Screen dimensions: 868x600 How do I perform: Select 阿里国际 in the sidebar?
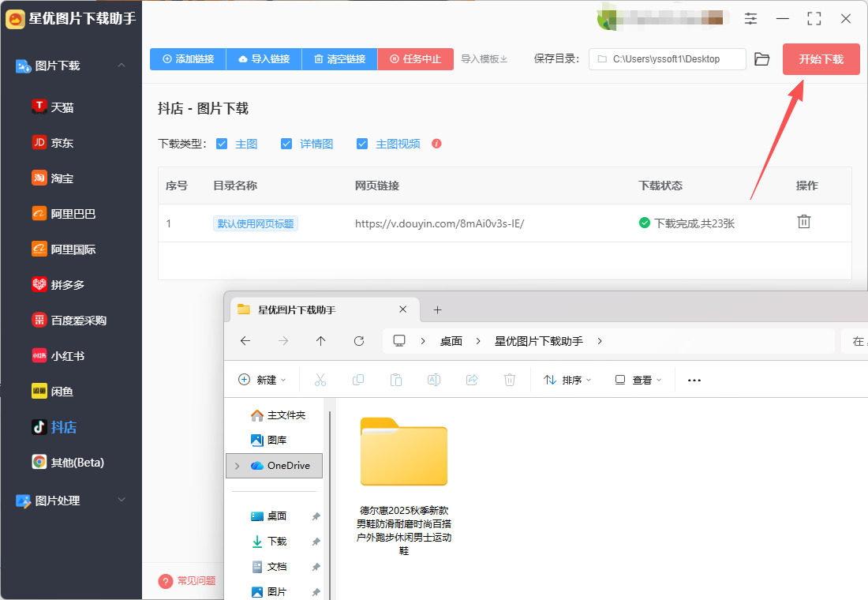click(64, 249)
